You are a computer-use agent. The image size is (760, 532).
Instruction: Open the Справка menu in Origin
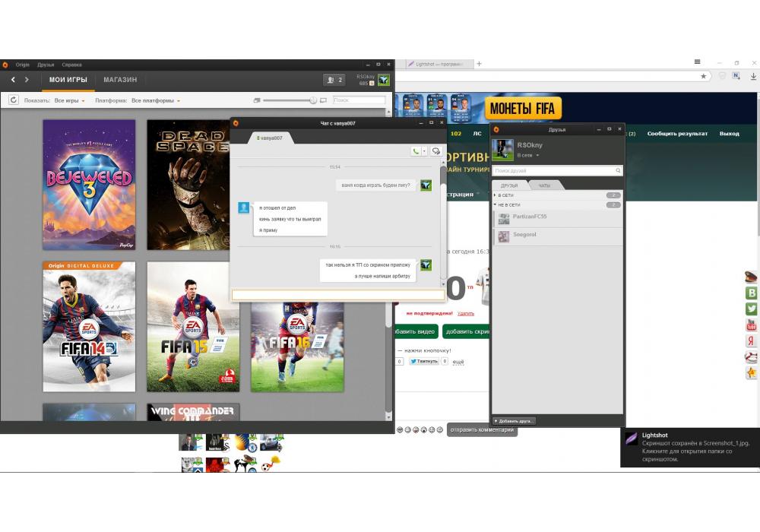click(x=71, y=65)
